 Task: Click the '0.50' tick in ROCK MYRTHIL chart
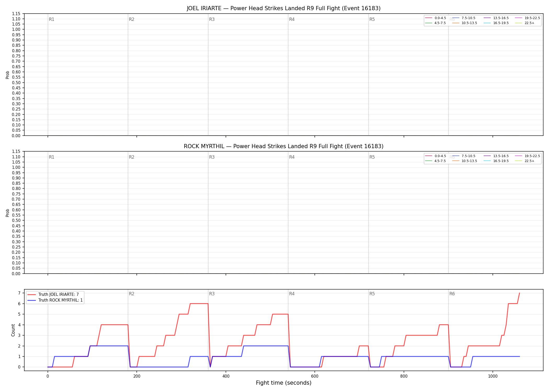click(16, 220)
